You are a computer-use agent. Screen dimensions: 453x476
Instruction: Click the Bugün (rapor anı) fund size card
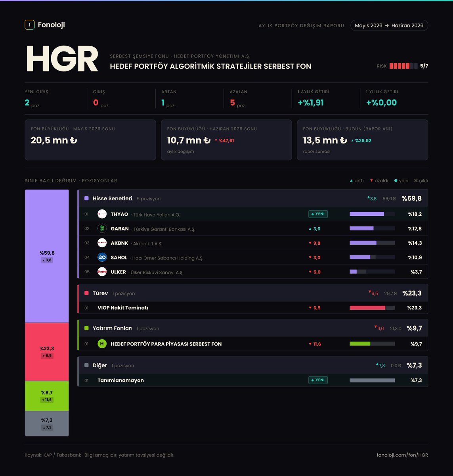point(362,140)
